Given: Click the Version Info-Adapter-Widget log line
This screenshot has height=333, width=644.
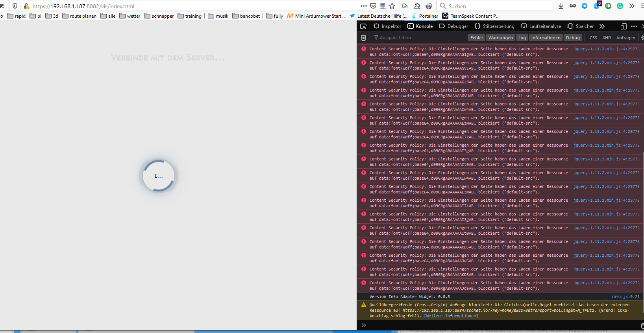Looking at the screenshot, I should click(409, 296).
